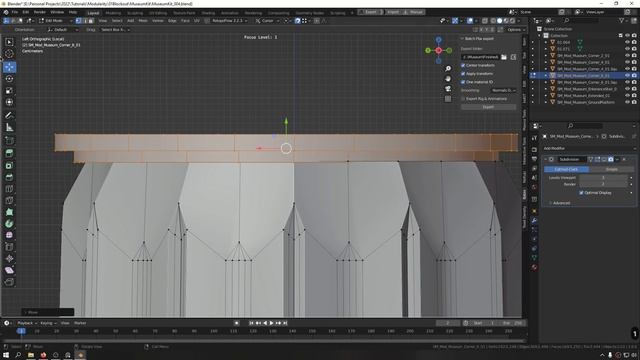Viewport: 640px width, 360px height.
Task: Click the pan view hand icon
Action: click(x=448, y=78)
